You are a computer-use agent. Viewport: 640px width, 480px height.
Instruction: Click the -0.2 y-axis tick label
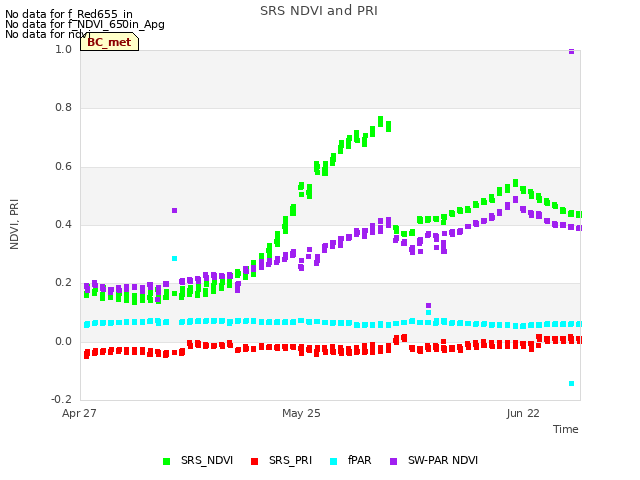(x=61, y=399)
